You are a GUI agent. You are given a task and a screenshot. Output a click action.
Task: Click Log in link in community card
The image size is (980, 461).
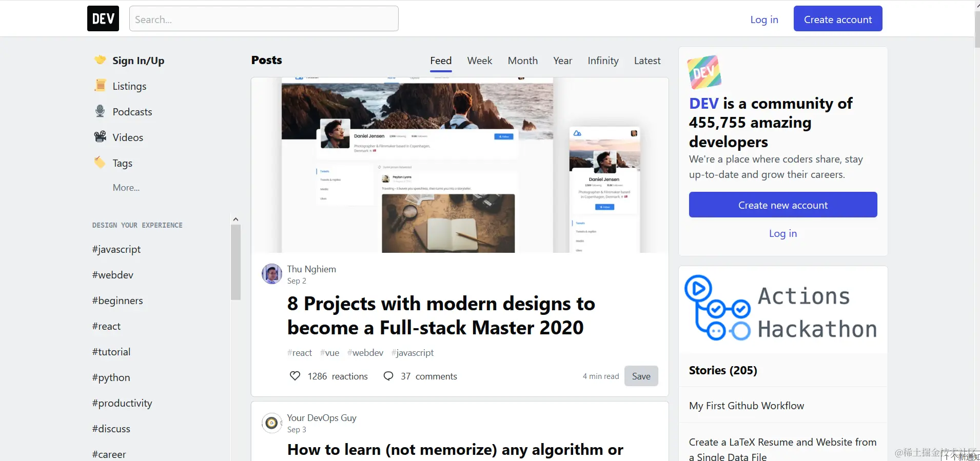click(783, 233)
